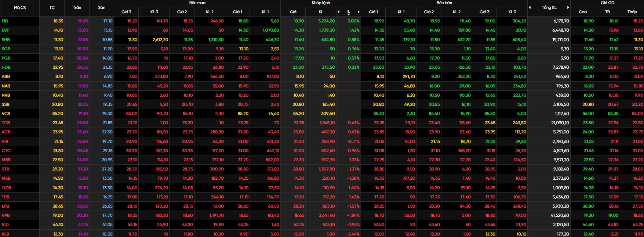Image resolution: width=644 pixels, height=237 pixels.
Task: Select the NVB stock symbol
Action: [x=6, y=95]
